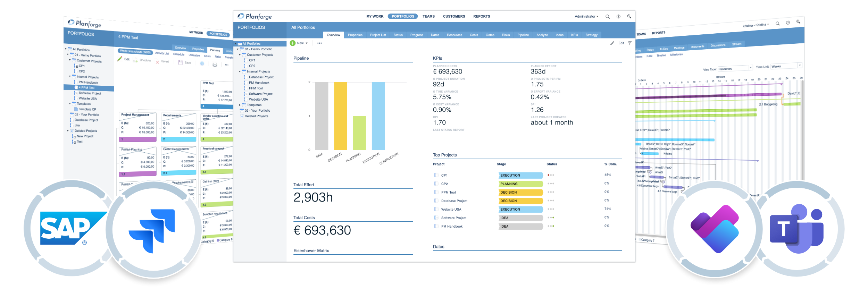Switch to the Project List tab
The height and width of the screenshot is (289, 868).
point(378,35)
